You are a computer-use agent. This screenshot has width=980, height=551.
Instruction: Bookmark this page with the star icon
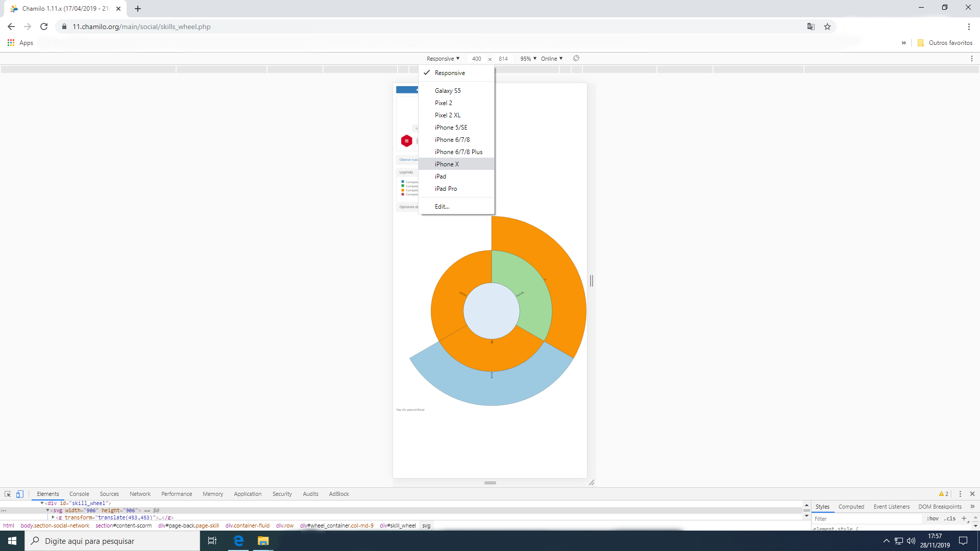click(x=827, y=27)
